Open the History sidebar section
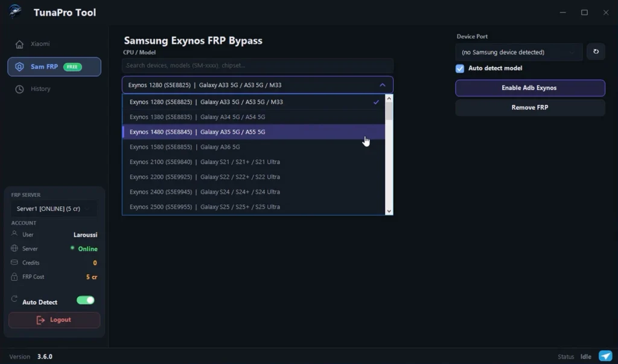 [x=54, y=89]
